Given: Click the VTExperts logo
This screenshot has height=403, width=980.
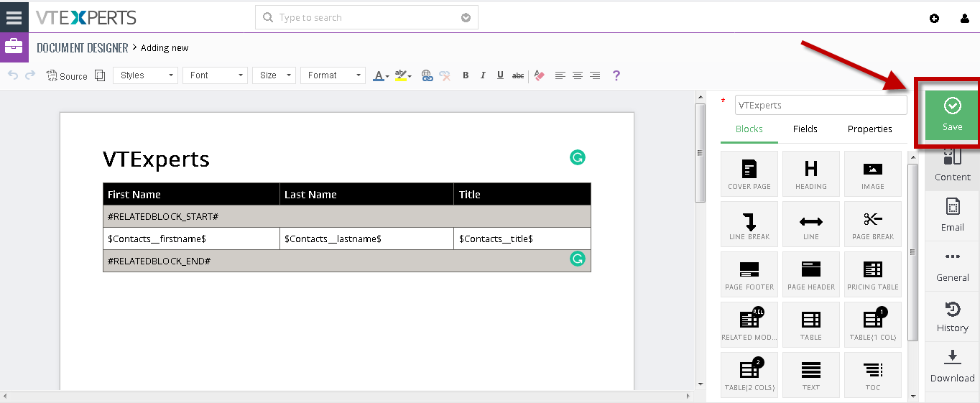Looking at the screenshot, I should 86,17.
